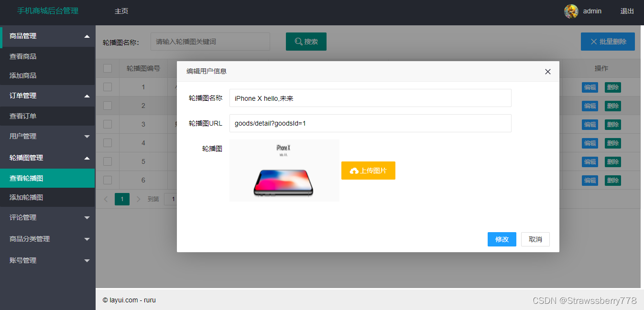
Task: Click the admin avatar image
Action: point(571,11)
